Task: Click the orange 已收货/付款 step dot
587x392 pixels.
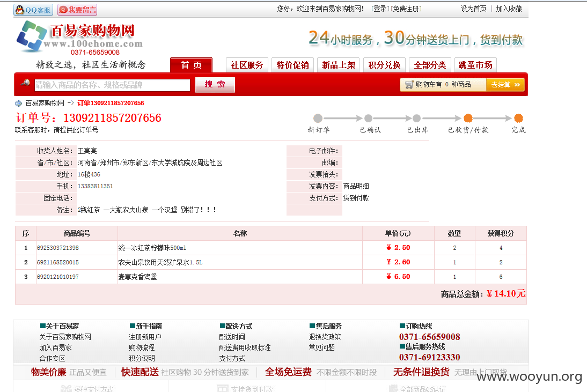Action: (x=468, y=118)
